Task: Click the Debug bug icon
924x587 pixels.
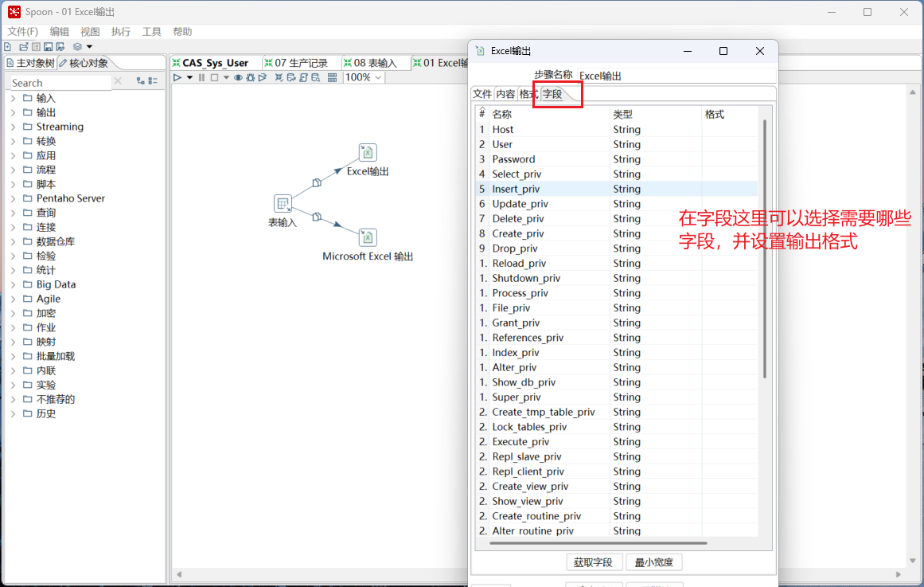Action: 251,77
